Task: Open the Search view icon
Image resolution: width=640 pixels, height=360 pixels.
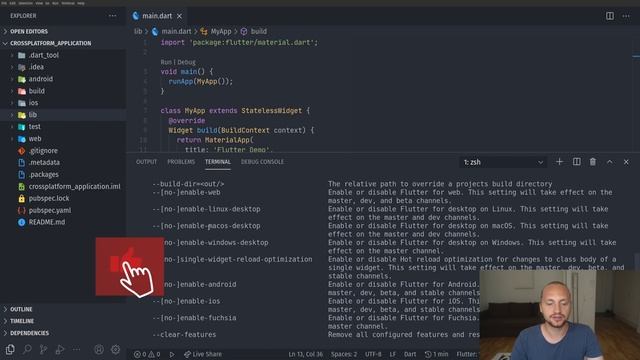Action: click(27, 349)
